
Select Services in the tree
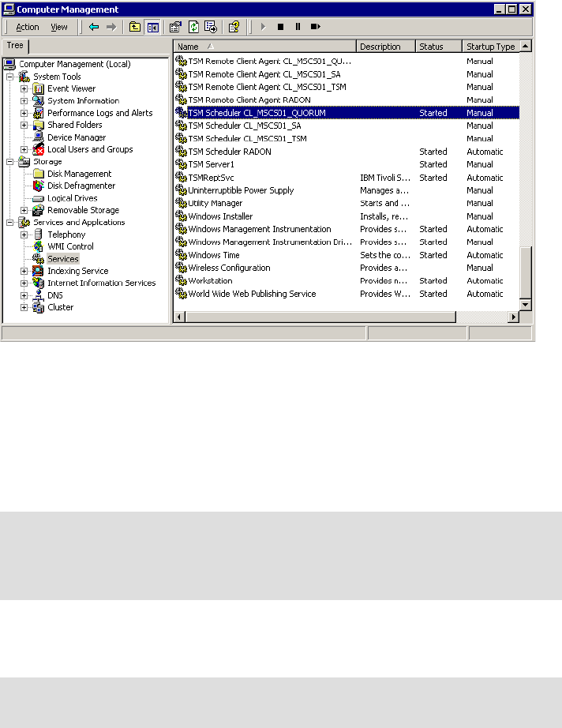tap(62, 259)
